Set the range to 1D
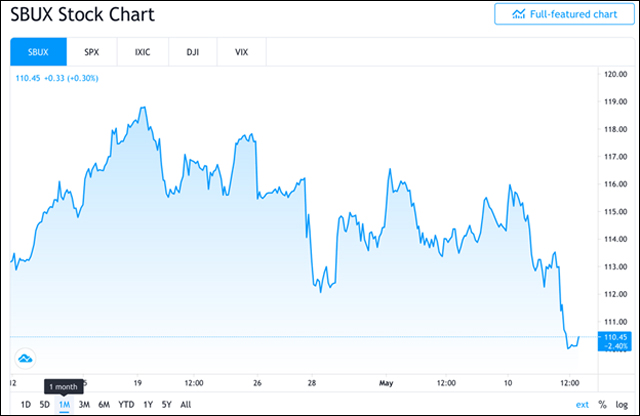The image size is (640, 416). click(x=26, y=404)
